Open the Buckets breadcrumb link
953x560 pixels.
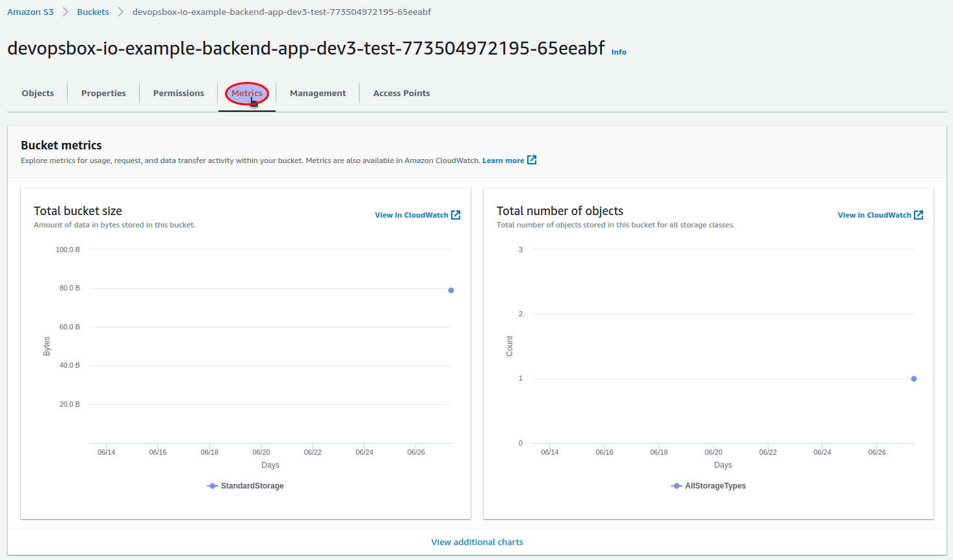93,11
